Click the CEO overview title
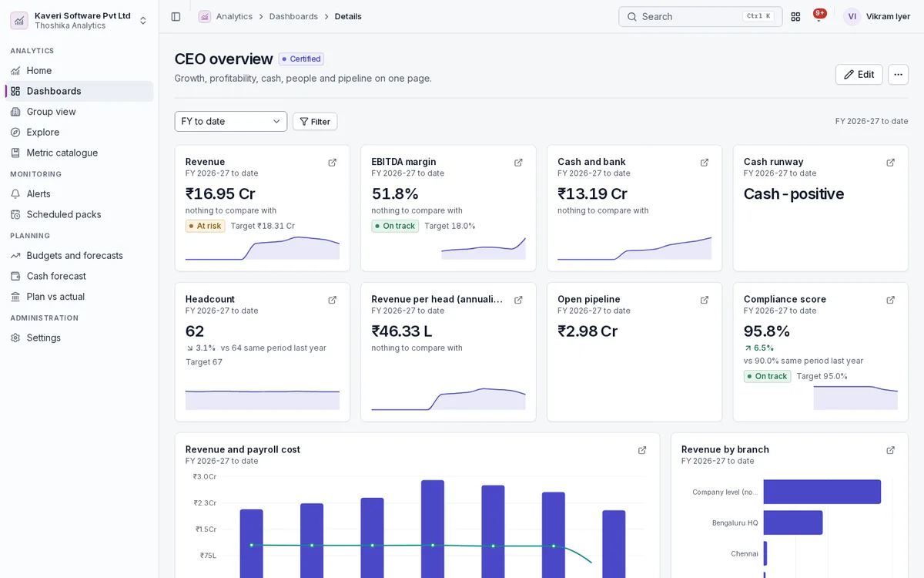 [223, 59]
